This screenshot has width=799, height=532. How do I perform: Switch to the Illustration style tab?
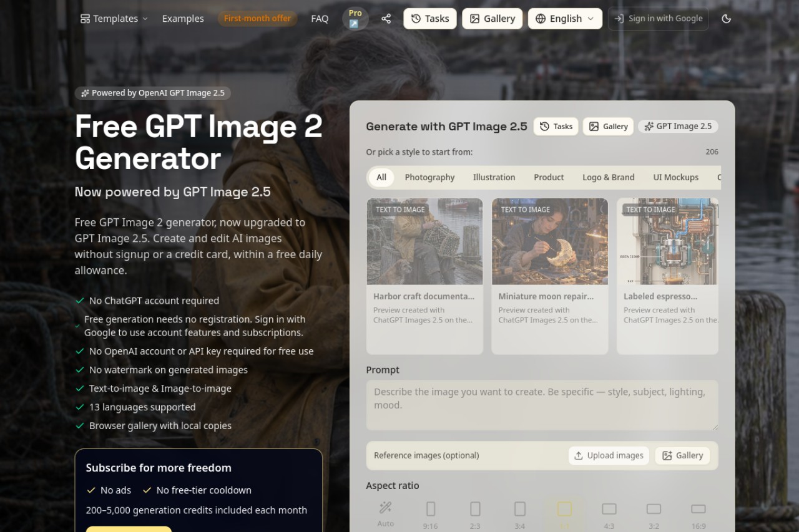click(x=494, y=178)
